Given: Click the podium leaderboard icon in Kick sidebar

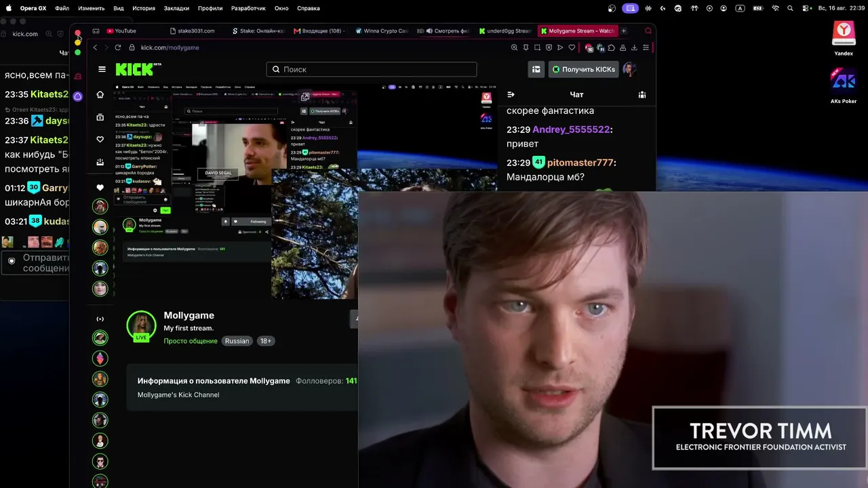Looking at the screenshot, I should (100, 162).
